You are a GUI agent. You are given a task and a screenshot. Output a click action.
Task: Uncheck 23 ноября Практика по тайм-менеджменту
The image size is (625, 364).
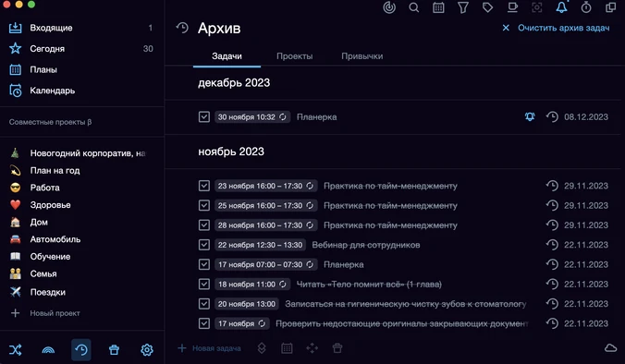click(204, 186)
